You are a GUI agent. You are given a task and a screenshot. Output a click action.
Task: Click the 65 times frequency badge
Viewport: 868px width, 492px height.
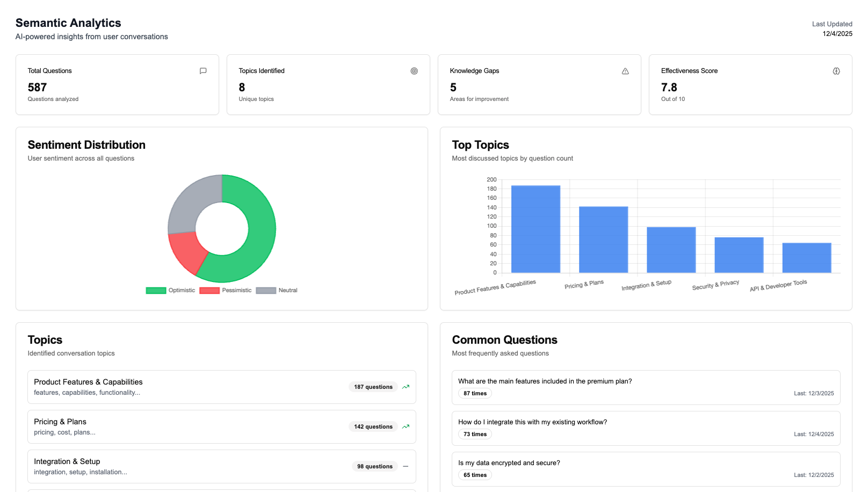coord(475,475)
